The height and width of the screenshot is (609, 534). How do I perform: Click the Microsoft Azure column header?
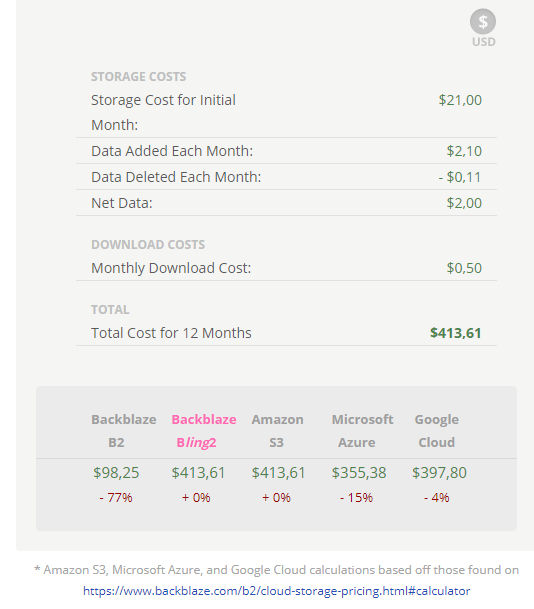(x=362, y=431)
